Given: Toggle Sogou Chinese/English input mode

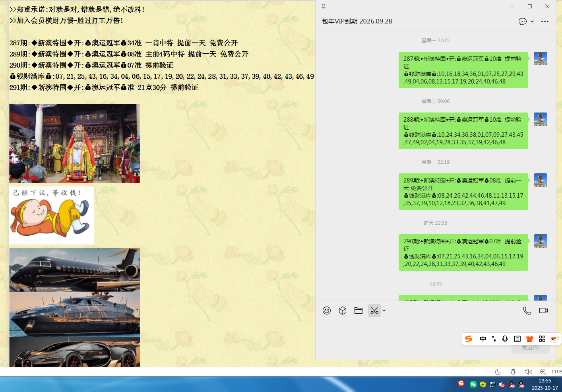Looking at the screenshot, I should [483, 339].
